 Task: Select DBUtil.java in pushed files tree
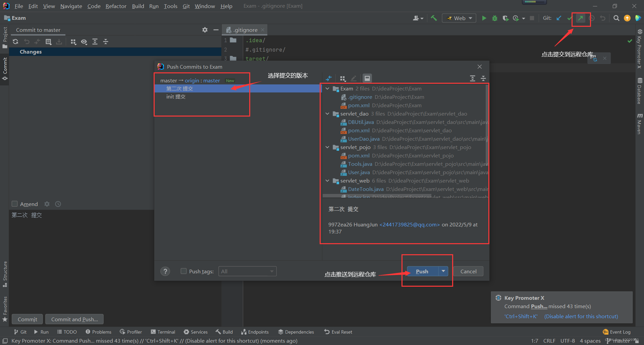click(x=361, y=122)
